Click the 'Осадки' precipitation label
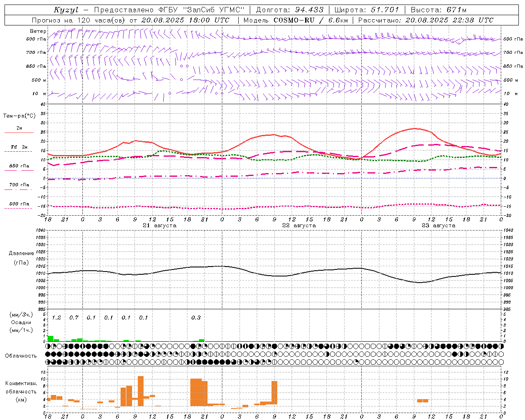This screenshot has height=420, width=525. coord(21,322)
